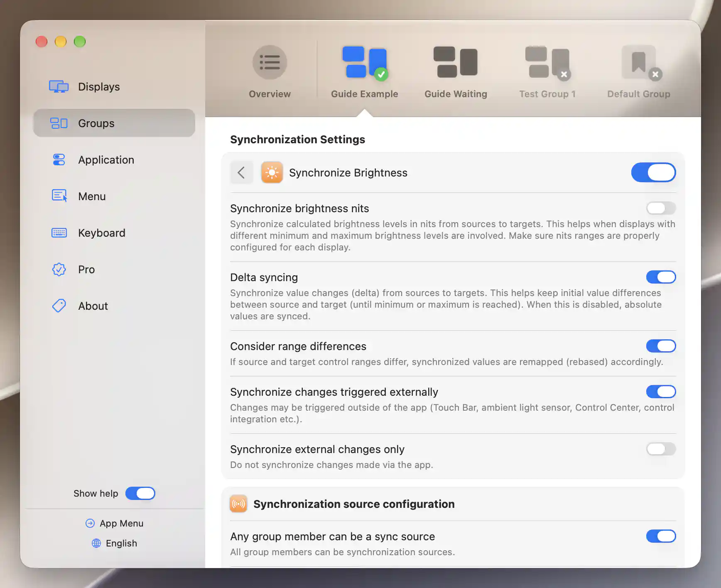Select the Guide Example group tab
This screenshot has height=588, width=721.
click(364, 72)
